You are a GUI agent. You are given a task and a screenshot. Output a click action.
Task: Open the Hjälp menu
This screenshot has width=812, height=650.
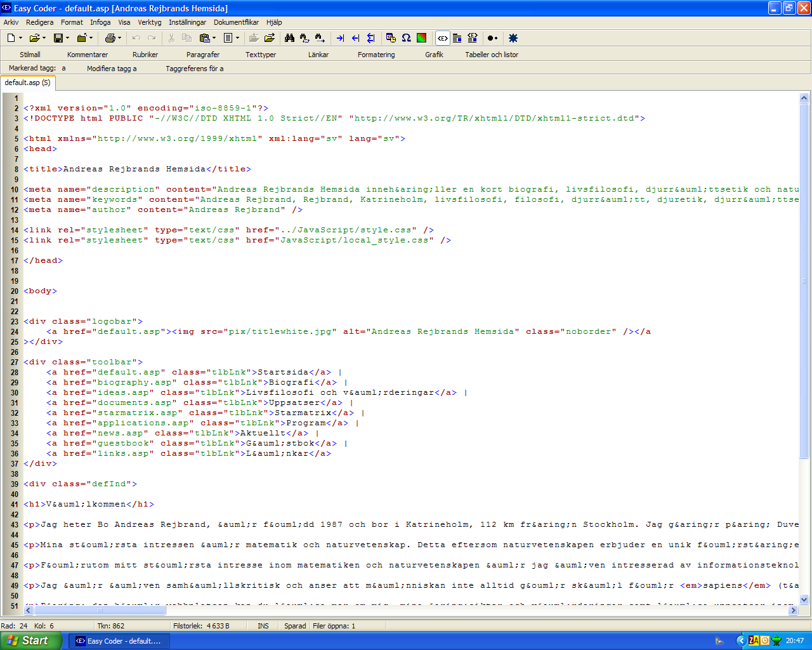click(x=274, y=22)
